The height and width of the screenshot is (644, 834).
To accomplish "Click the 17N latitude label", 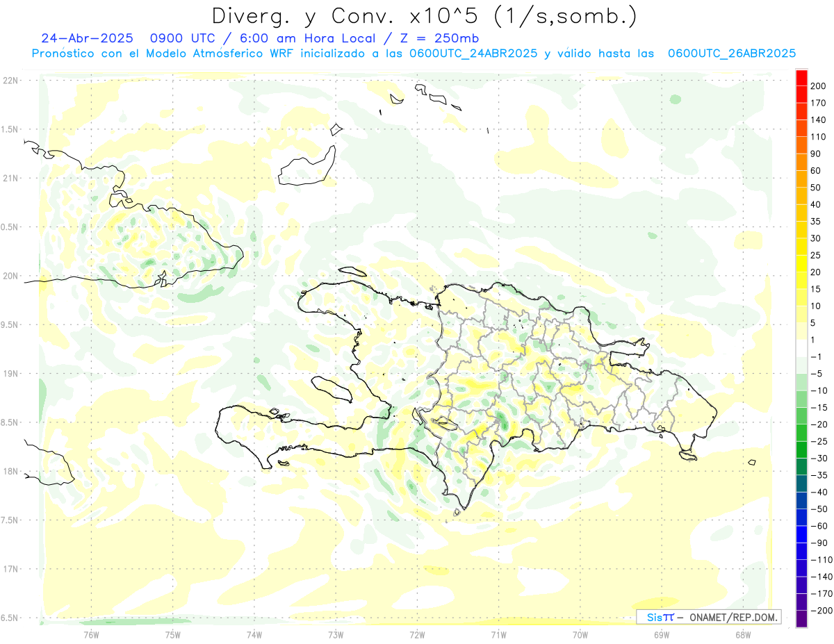I will [x=10, y=569].
